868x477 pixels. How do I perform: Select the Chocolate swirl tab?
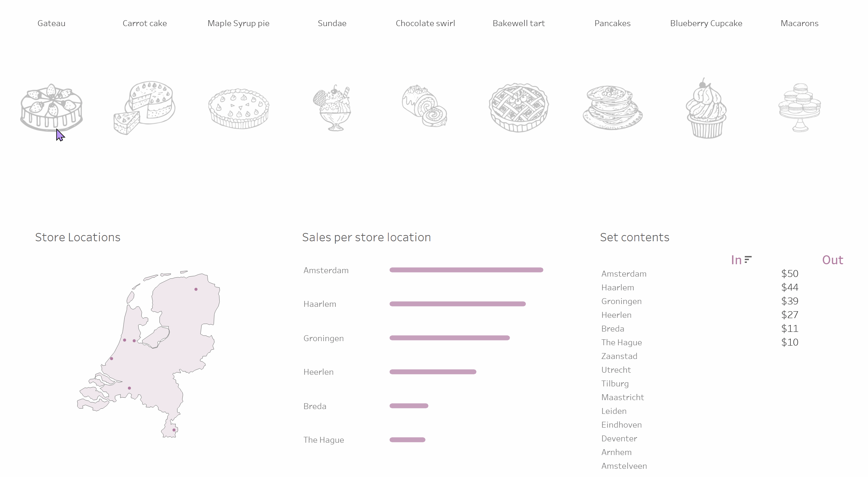click(x=425, y=23)
